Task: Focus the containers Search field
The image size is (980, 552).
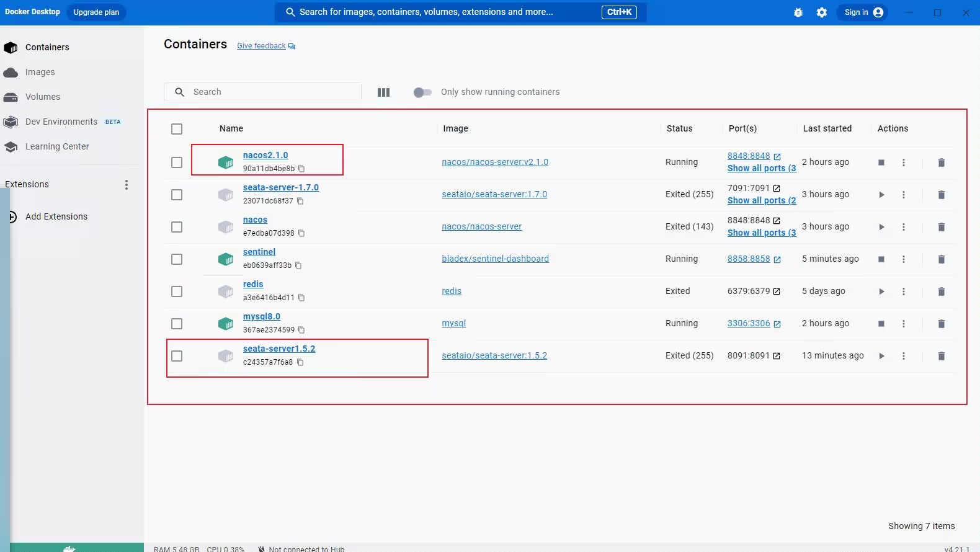Action: [262, 92]
